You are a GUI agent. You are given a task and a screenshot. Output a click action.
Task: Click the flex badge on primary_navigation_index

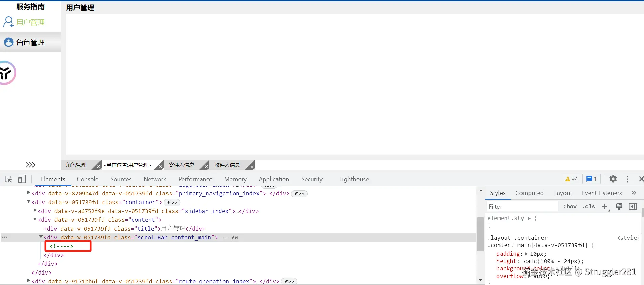pos(299,194)
